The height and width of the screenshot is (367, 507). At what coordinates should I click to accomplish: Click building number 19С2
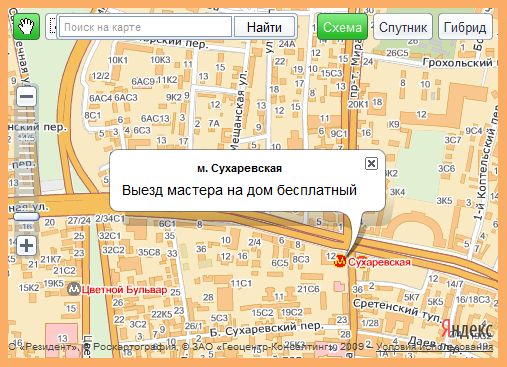[x=292, y=312]
